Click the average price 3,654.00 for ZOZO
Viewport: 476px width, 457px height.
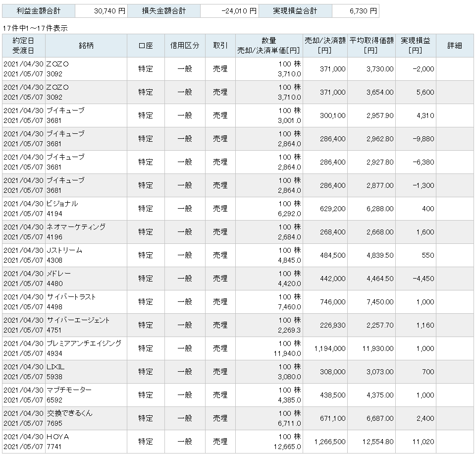pyautogui.click(x=380, y=92)
